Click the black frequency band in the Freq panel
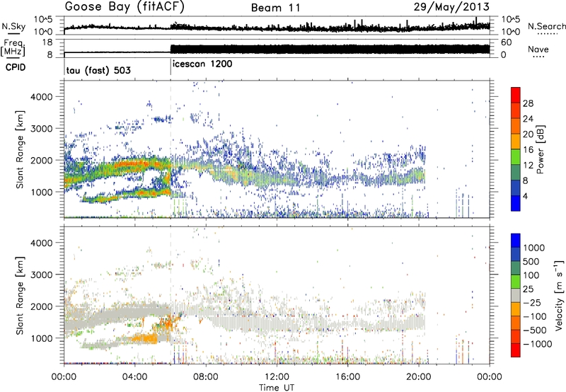Image resolution: width=566 pixels, height=392 pixels. [330, 49]
